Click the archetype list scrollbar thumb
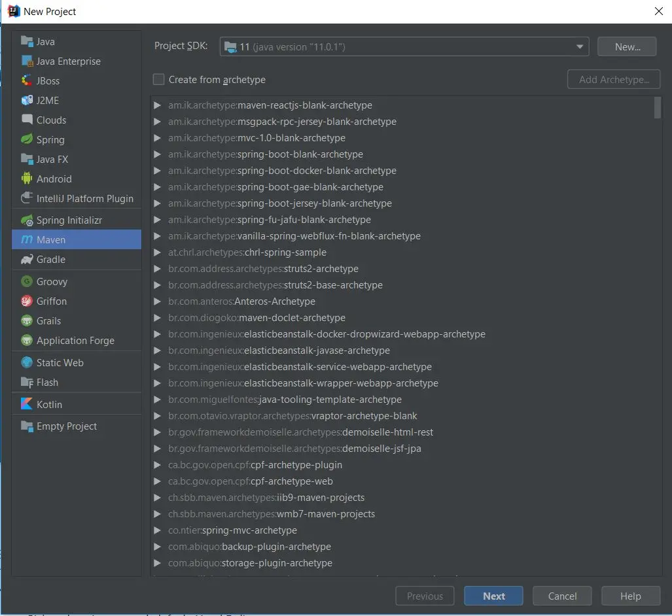 coord(658,107)
